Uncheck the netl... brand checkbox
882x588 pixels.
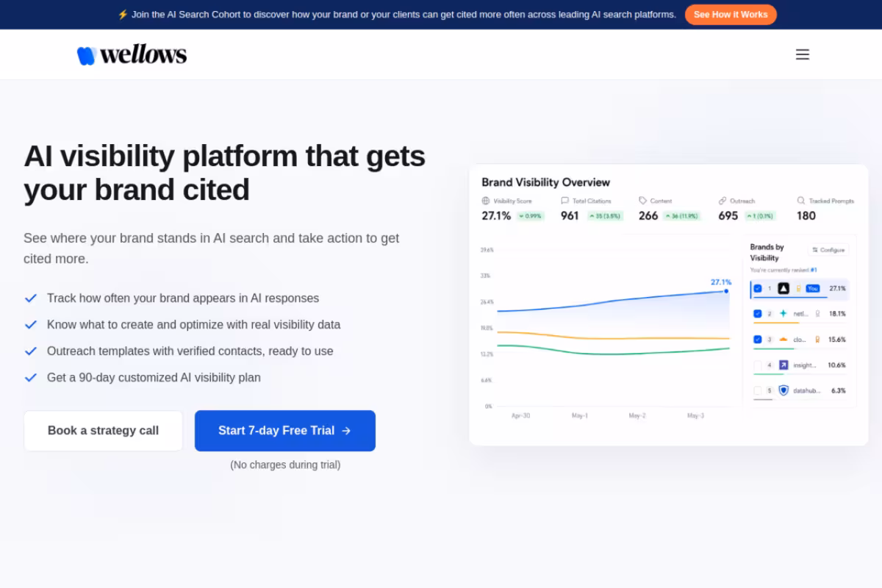[758, 313]
